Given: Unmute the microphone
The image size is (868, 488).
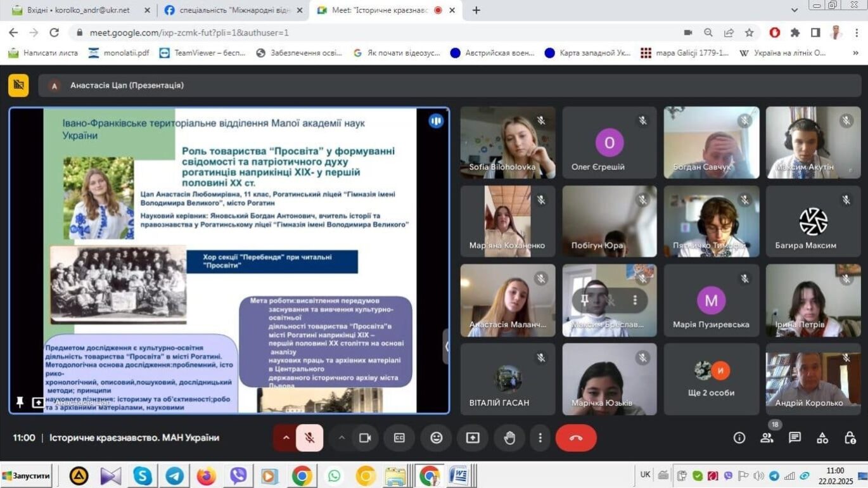Looking at the screenshot, I should [310, 438].
